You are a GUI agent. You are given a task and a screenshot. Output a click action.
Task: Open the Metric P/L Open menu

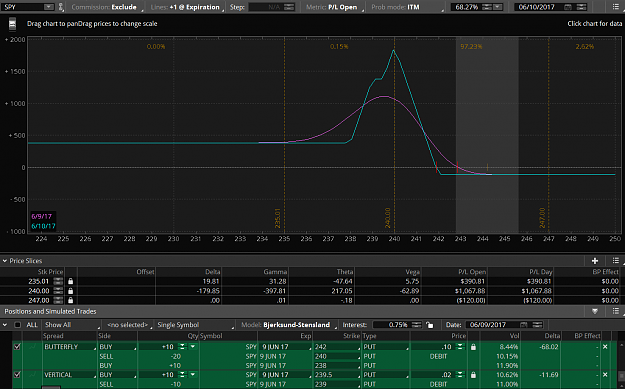(335, 7)
